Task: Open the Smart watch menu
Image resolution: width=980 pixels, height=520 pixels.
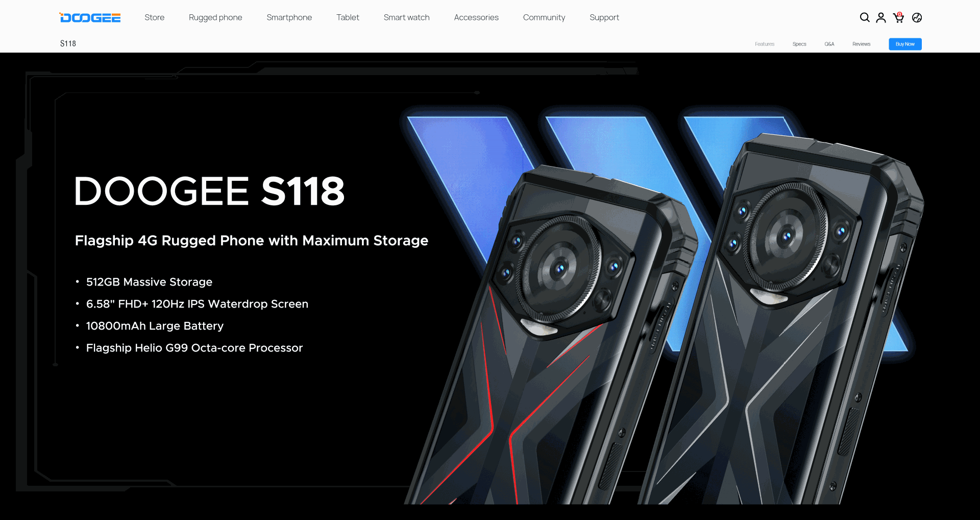Action: [406, 17]
